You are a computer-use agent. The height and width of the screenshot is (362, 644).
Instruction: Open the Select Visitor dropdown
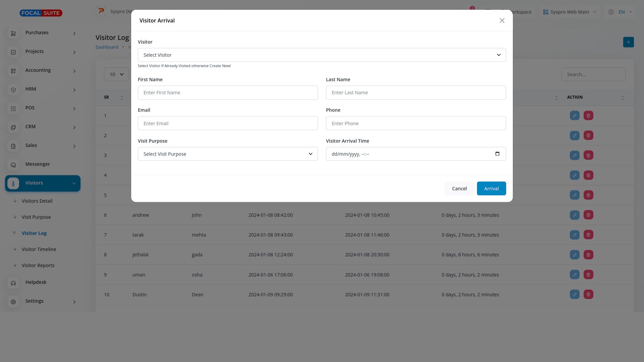(321, 55)
